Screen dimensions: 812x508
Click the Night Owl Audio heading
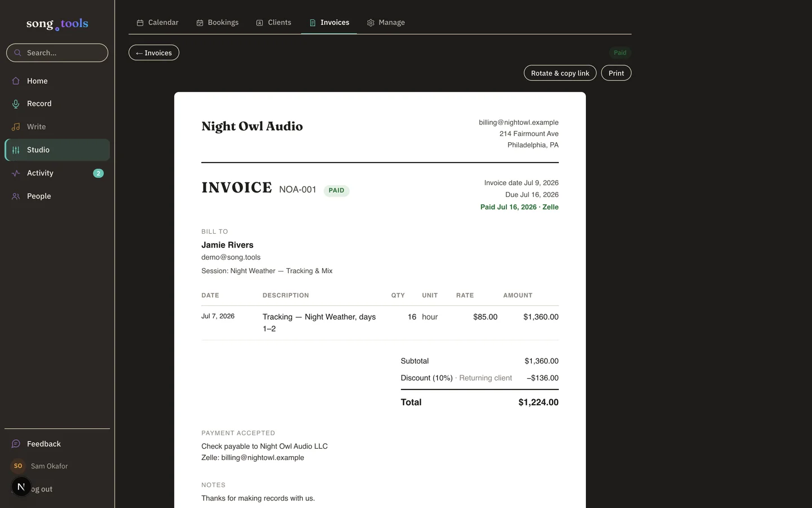(252, 126)
